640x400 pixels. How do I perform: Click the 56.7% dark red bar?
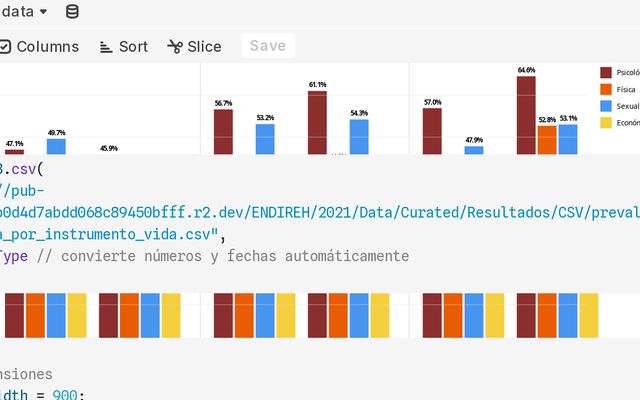tap(223, 131)
